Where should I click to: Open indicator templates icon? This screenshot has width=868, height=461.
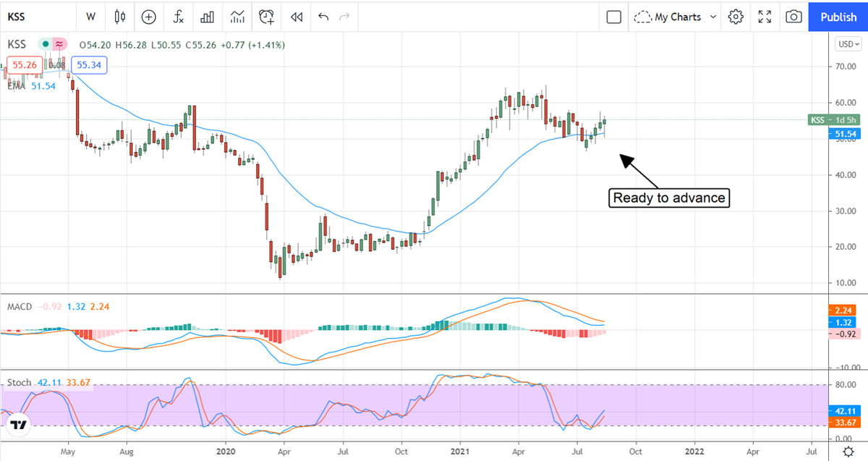(x=237, y=17)
